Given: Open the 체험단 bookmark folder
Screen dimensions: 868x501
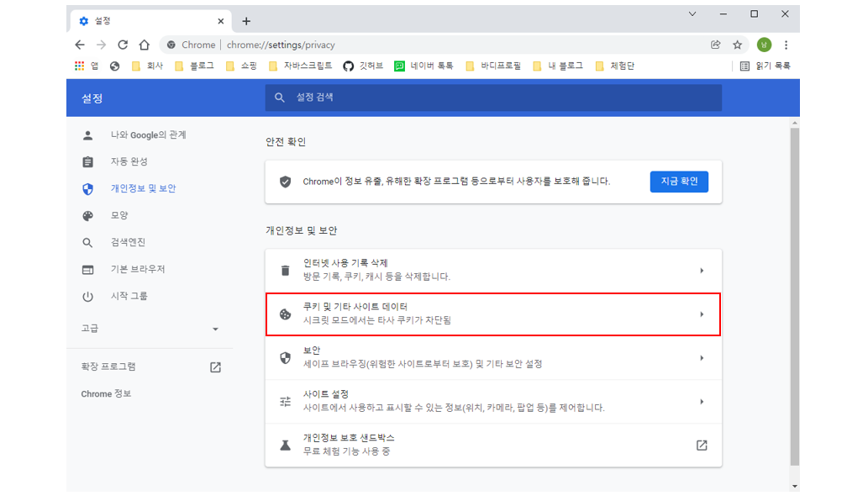Looking at the screenshot, I should click(614, 66).
